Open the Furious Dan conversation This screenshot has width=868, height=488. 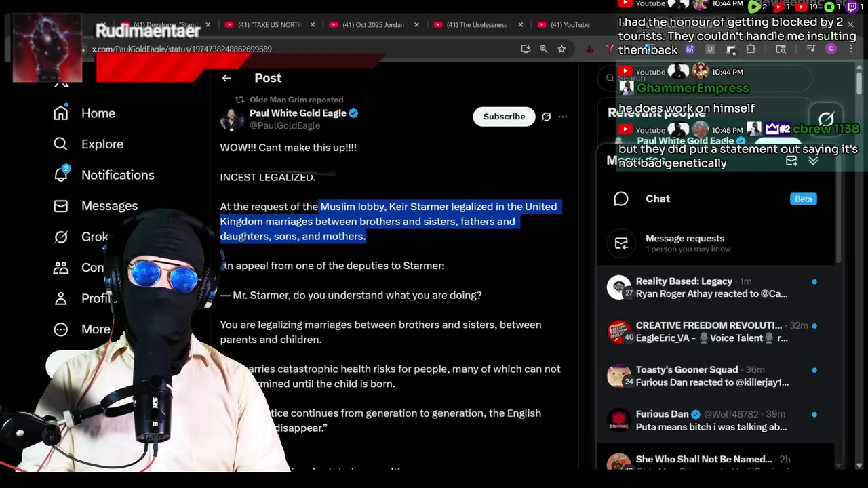715,420
